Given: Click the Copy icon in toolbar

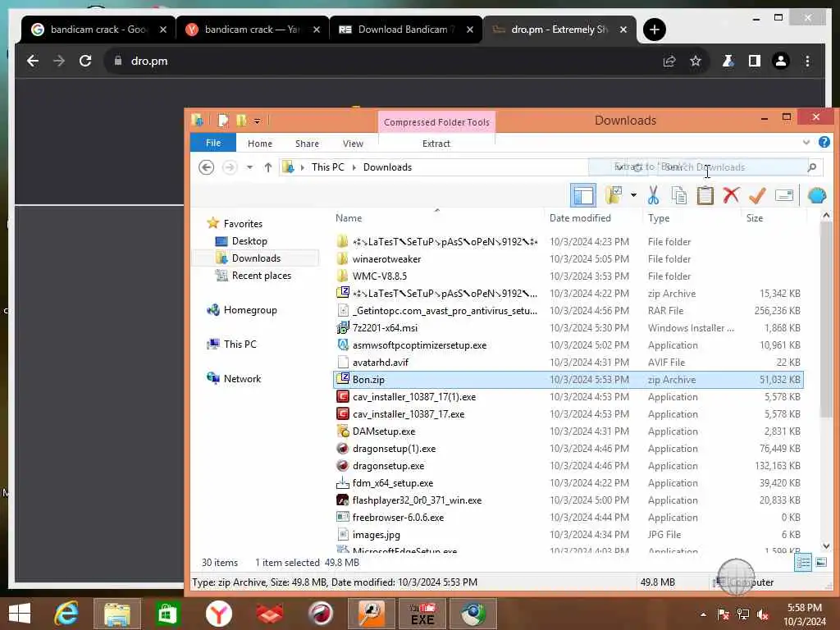Looking at the screenshot, I should pos(678,195).
